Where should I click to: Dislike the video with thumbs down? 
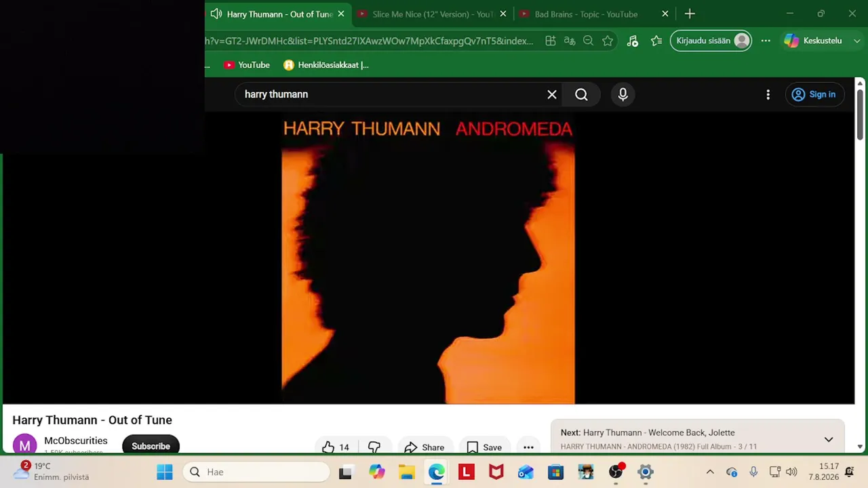374,447
